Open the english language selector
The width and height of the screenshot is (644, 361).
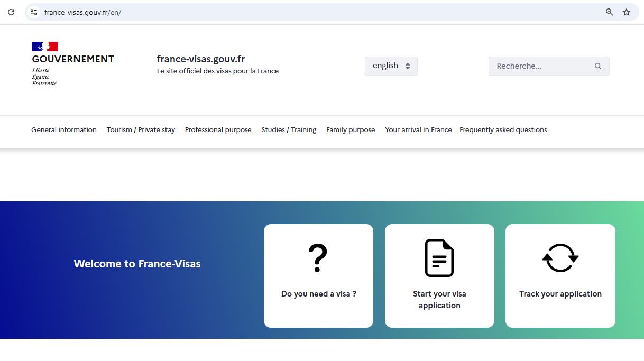(385, 66)
